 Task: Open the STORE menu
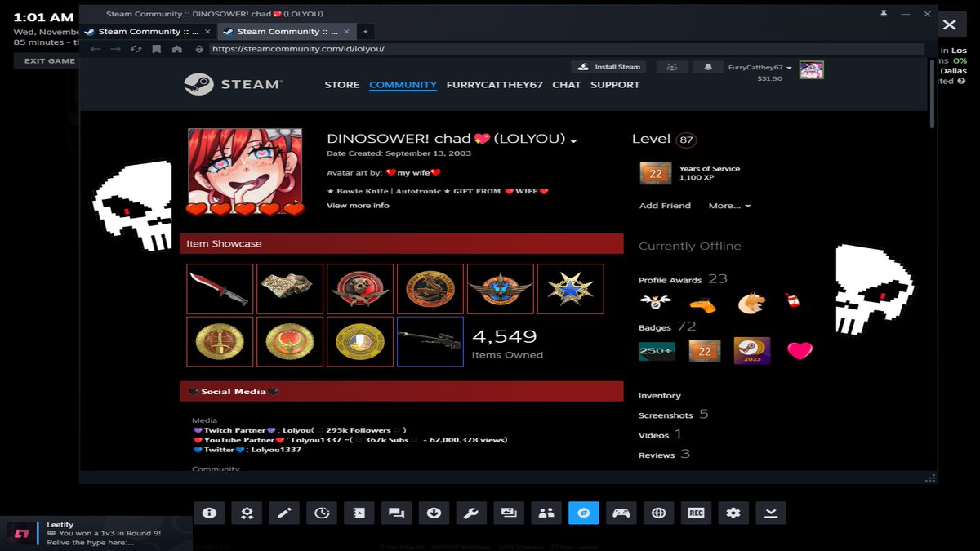point(342,85)
